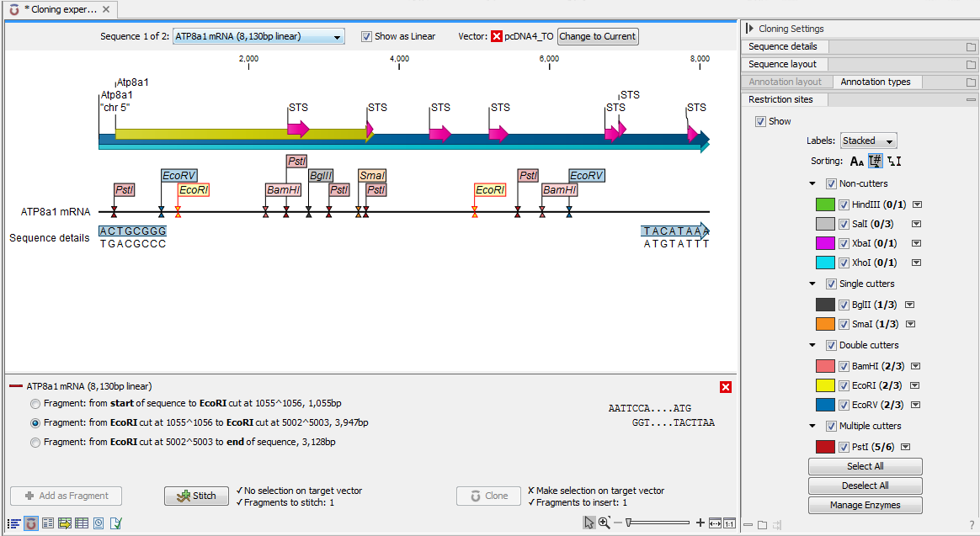Uncheck the Show as Linear checkbox

click(x=366, y=37)
